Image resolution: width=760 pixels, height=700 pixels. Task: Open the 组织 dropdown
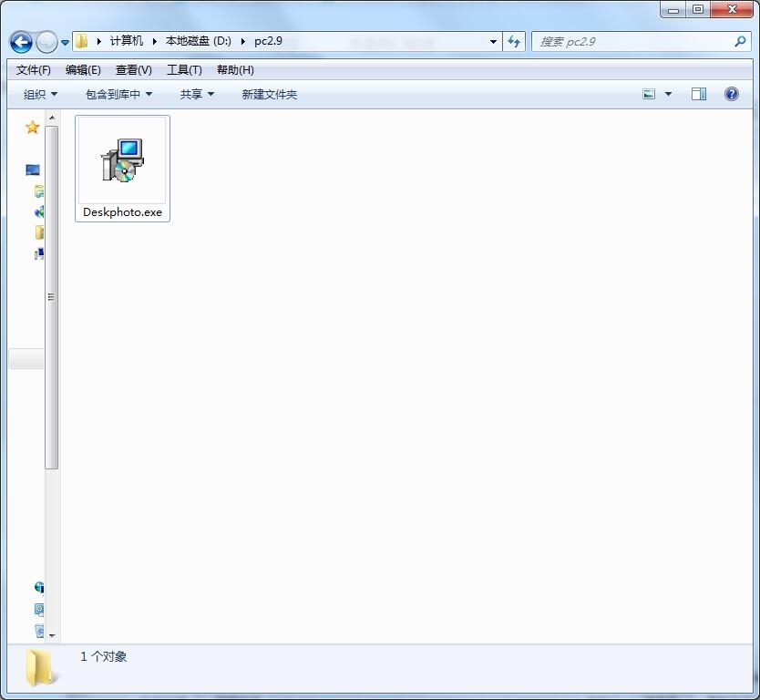[x=40, y=94]
